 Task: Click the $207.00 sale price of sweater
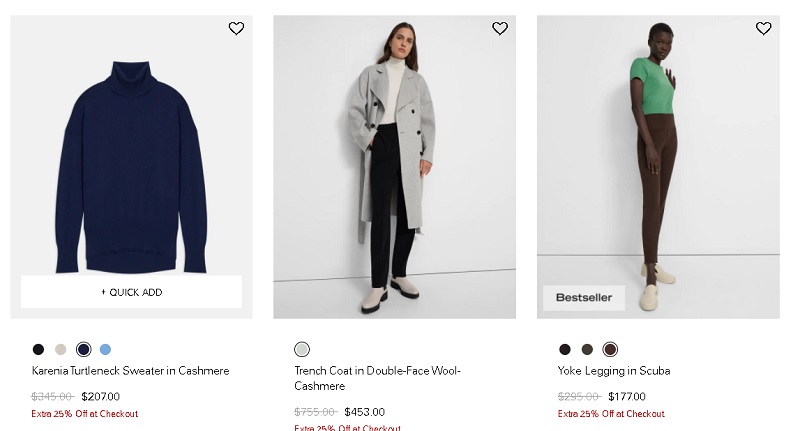[101, 396]
